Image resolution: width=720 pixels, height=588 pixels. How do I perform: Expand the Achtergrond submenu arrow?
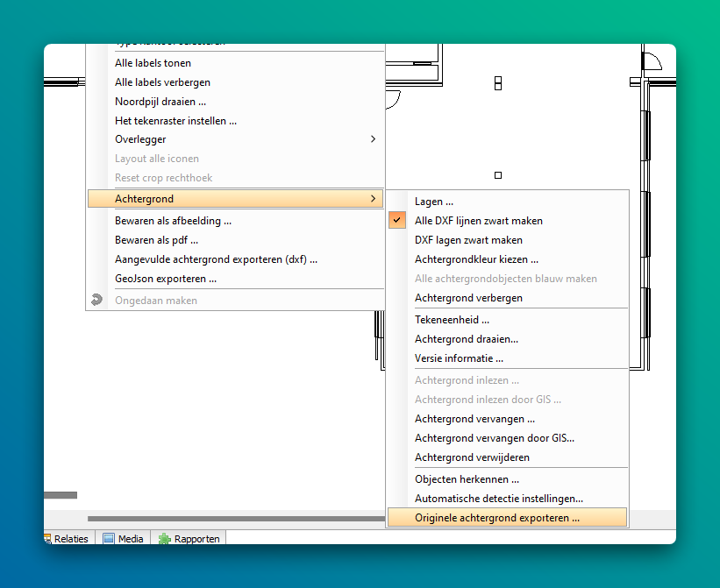373,199
